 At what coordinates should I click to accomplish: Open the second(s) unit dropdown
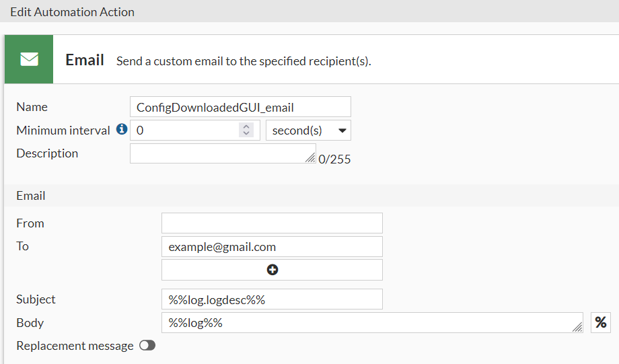coord(308,131)
